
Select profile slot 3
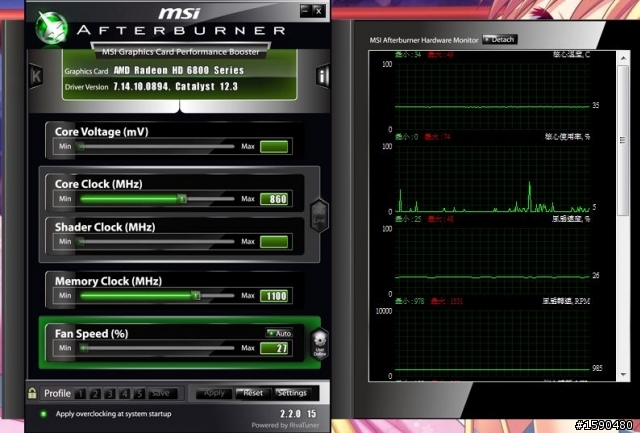click(x=110, y=393)
